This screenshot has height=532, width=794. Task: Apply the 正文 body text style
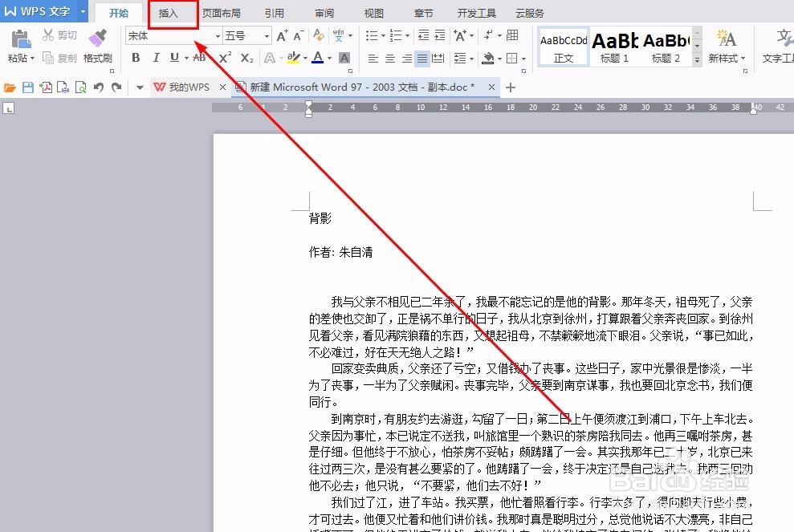[563, 47]
